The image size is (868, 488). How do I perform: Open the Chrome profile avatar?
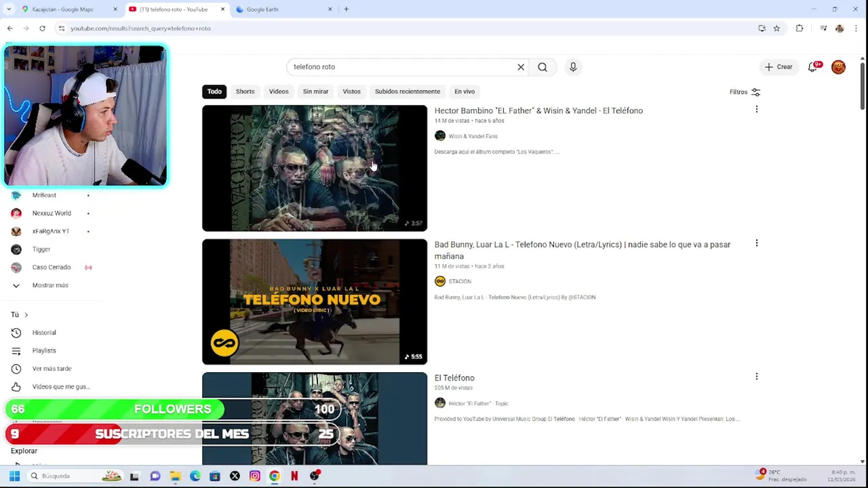pos(840,28)
